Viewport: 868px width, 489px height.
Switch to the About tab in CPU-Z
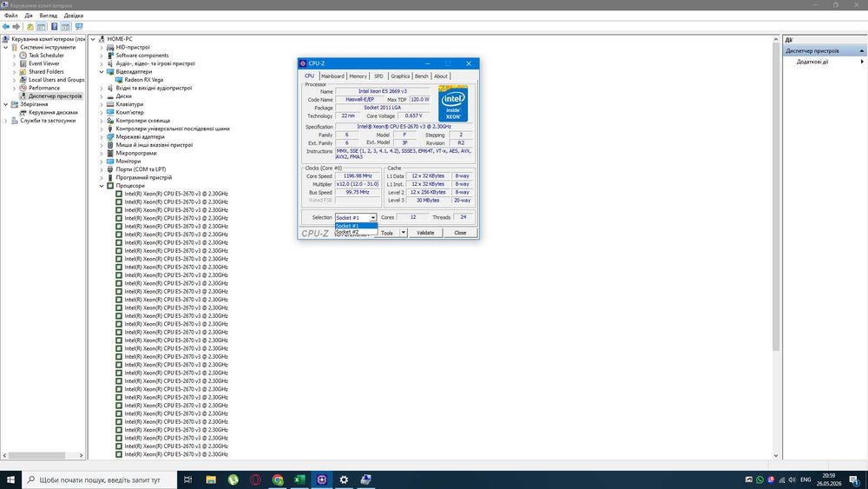[x=441, y=76]
